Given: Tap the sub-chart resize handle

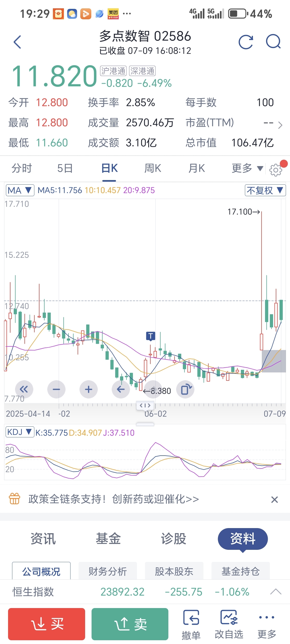Looking at the screenshot, I should (x=145, y=425).
